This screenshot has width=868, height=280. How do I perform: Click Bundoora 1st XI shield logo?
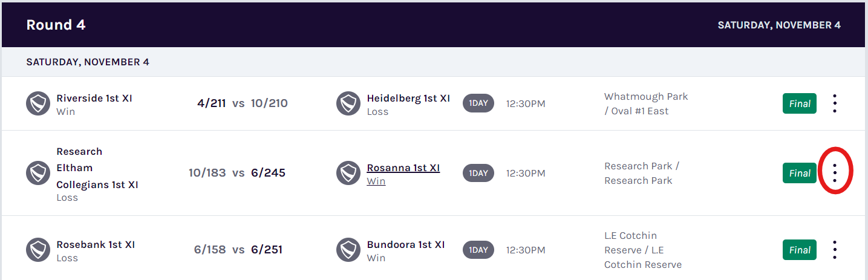348,250
